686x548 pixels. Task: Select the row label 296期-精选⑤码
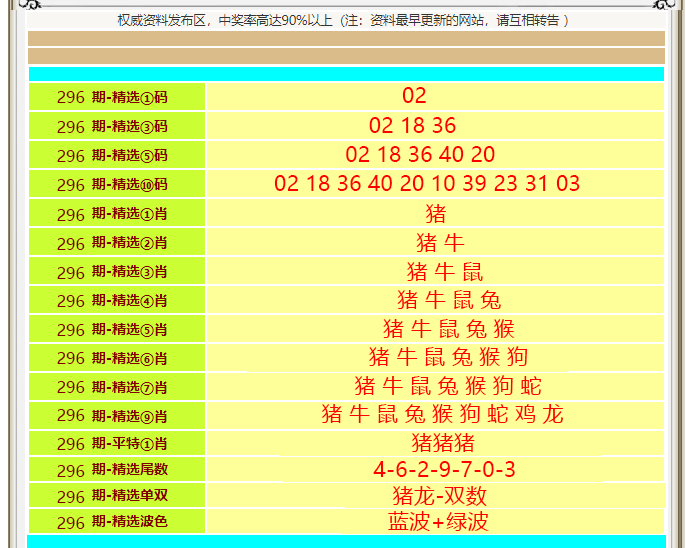point(112,155)
